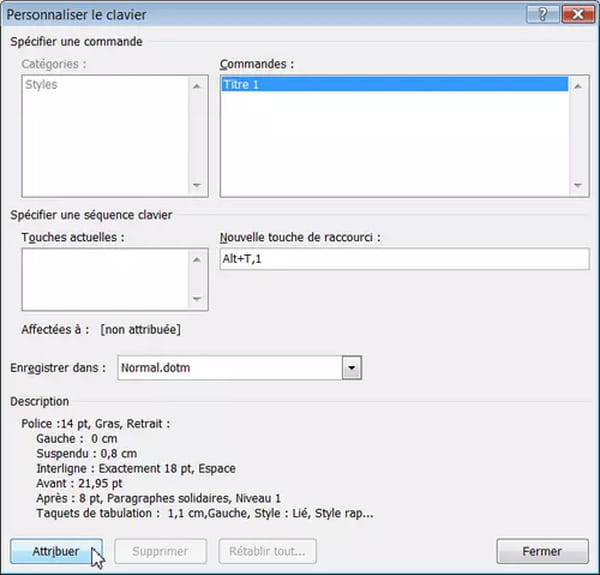
Task: Select Titre 1 in the Commandes list
Action: tap(395, 84)
